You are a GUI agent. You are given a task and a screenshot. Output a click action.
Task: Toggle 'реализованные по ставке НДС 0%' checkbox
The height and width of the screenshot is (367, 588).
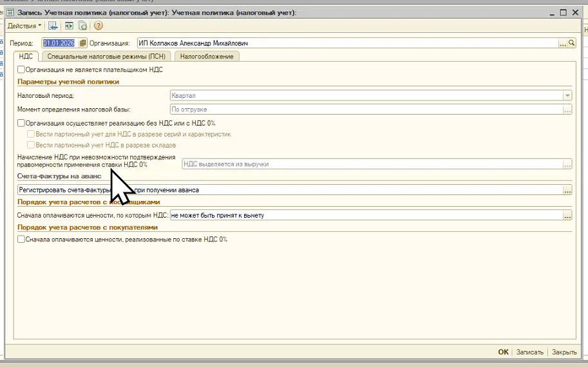[x=21, y=239]
